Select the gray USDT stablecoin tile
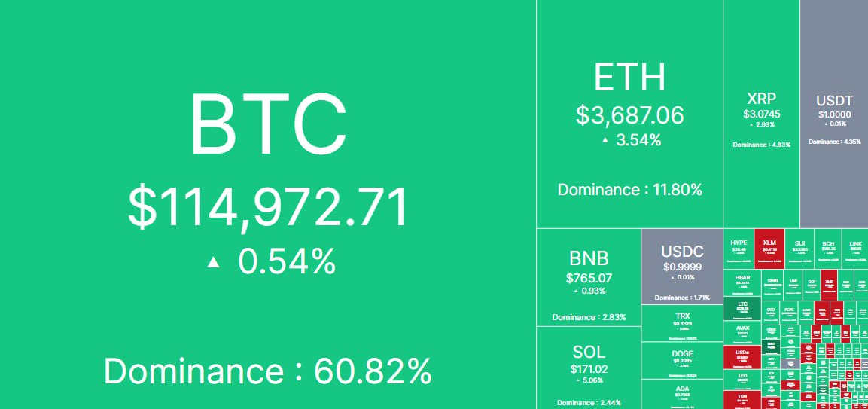868x409 pixels. 834,114
